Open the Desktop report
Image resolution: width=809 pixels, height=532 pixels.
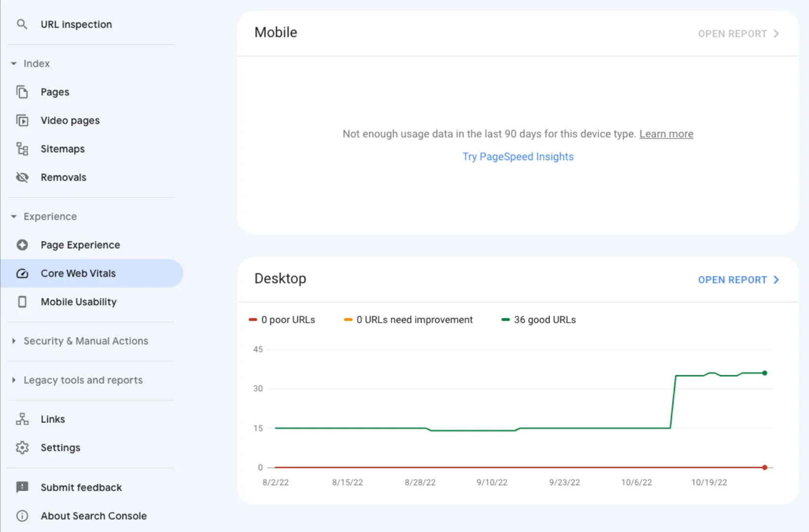pyautogui.click(x=738, y=280)
